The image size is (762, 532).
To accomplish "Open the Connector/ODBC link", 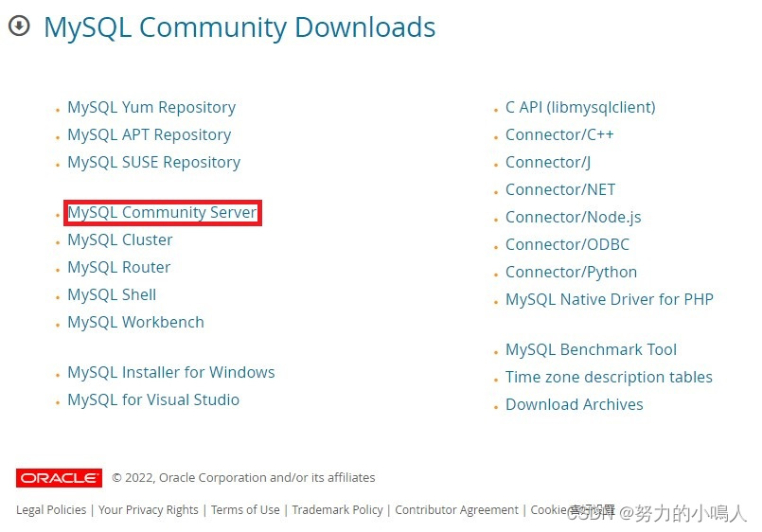I will click(x=568, y=244).
